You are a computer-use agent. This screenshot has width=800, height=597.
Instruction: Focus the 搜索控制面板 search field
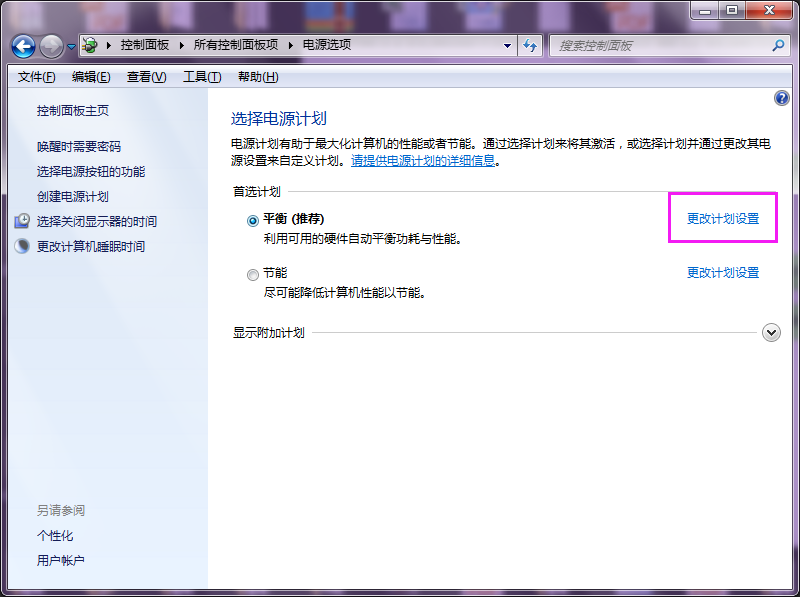[x=669, y=45]
